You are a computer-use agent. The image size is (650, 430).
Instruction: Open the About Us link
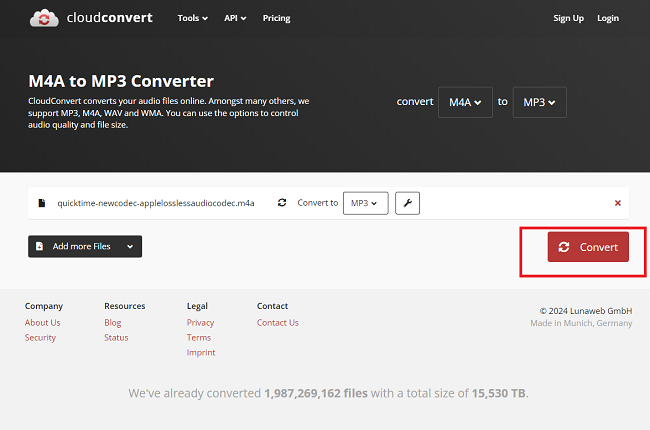click(42, 323)
